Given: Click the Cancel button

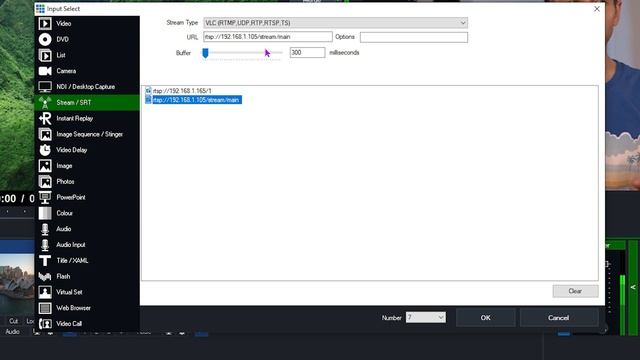Looking at the screenshot, I should 558,318.
